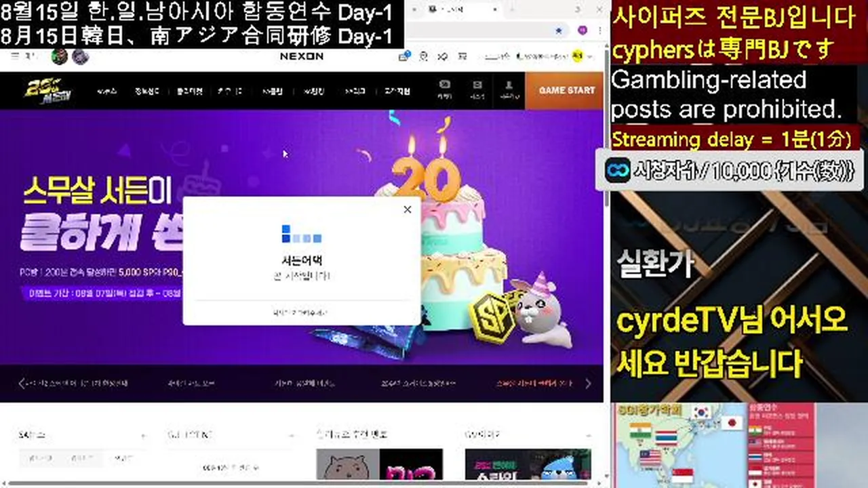Expand the rightmost section plus icon
868x488 pixels.
coord(589,435)
